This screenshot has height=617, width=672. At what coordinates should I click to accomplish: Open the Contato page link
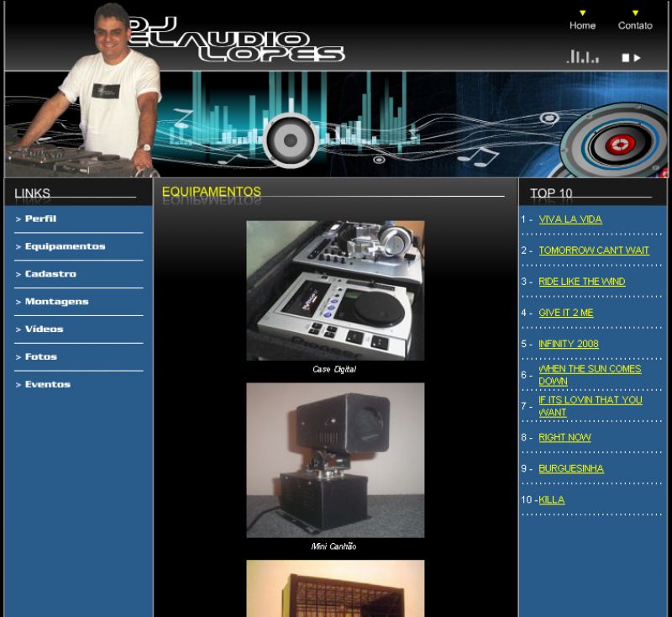click(x=635, y=25)
